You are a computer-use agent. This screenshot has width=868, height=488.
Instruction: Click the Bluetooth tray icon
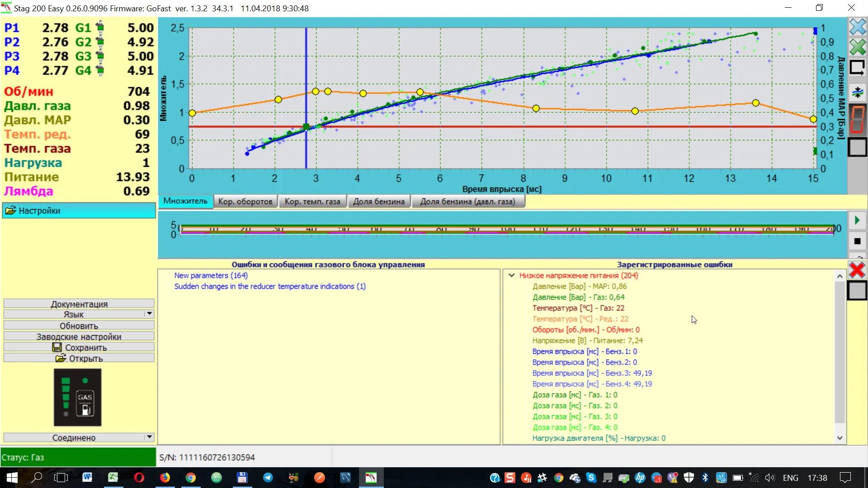point(705,478)
